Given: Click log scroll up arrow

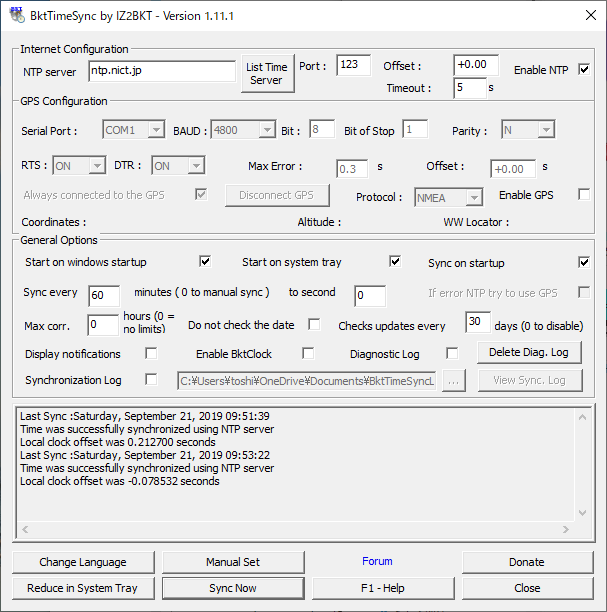Looking at the screenshot, I should 582,417.
